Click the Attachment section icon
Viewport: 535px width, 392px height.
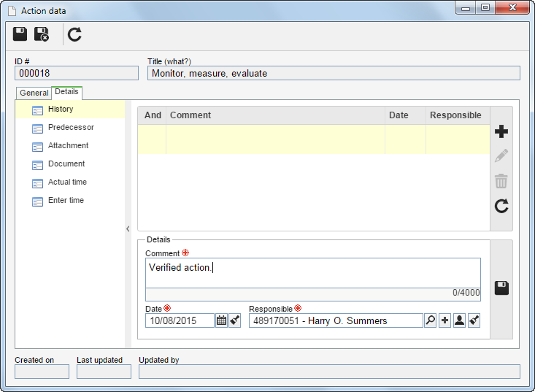click(37, 147)
